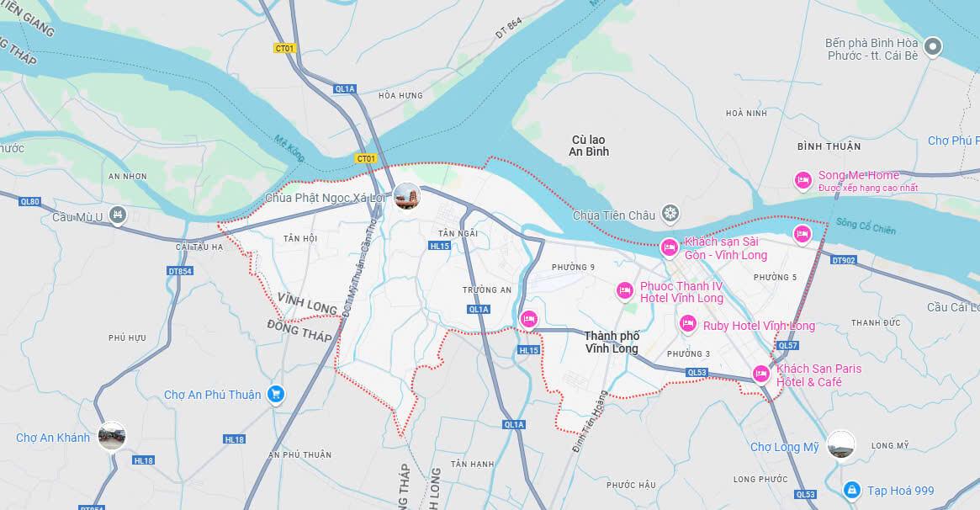Click the Song Me Home lodging icon
Screen dimensions: 980x510
tap(803, 181)
